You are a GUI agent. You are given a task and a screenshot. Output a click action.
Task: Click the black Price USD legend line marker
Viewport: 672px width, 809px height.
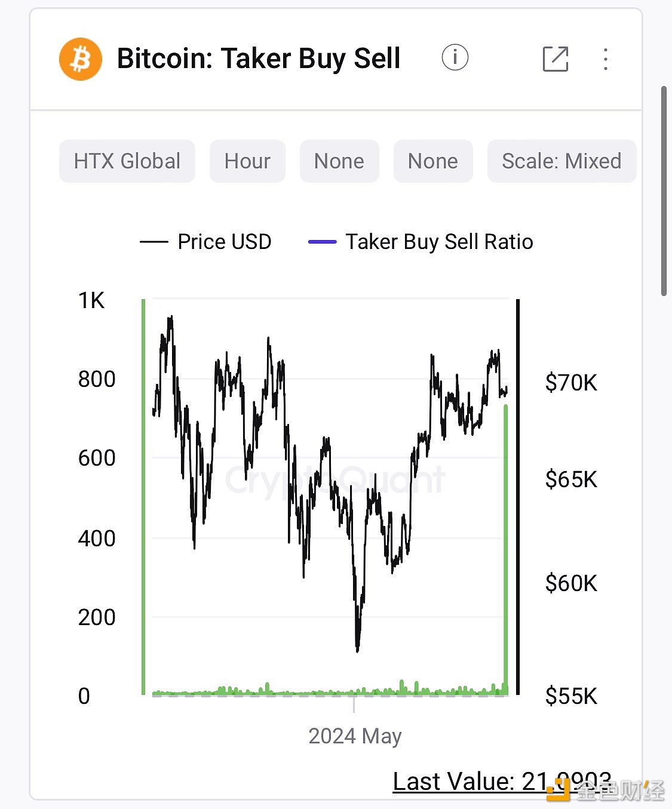[154, 242]
